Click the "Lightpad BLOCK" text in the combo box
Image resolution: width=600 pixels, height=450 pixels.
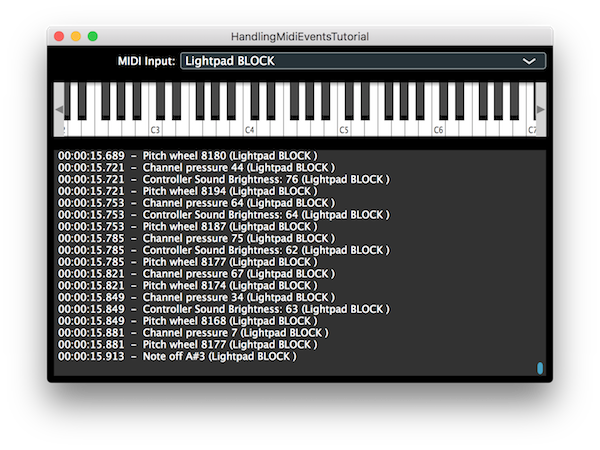tap(230, 61)
